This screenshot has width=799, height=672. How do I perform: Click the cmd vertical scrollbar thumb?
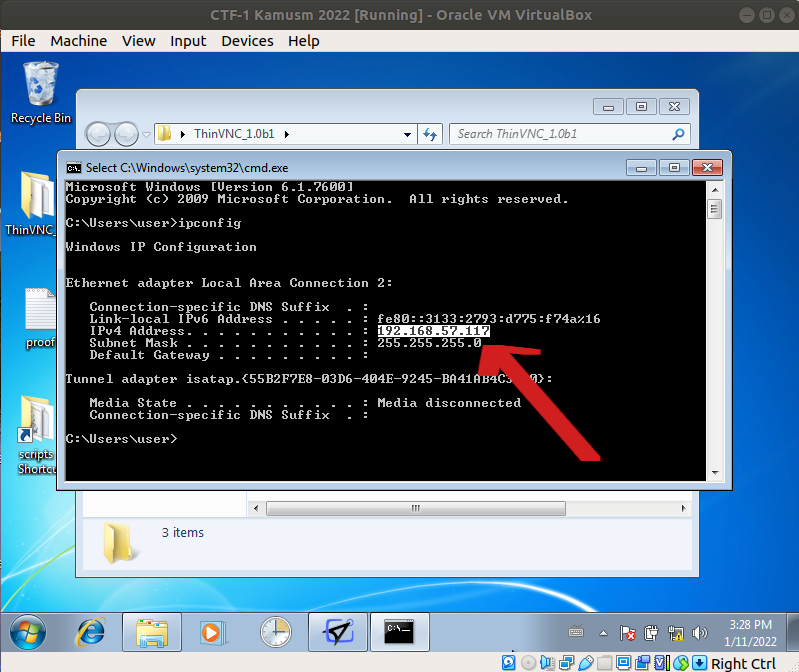[715, 209]
